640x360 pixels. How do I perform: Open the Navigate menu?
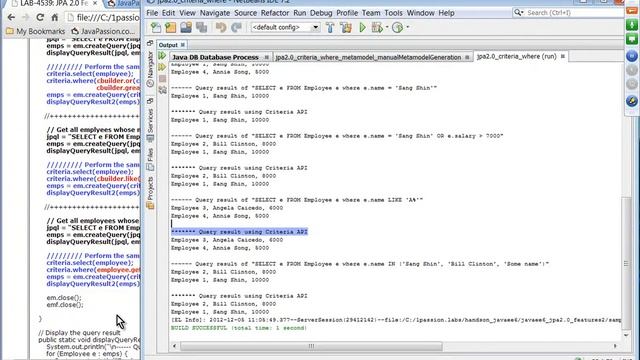click(x=215, y=13)
